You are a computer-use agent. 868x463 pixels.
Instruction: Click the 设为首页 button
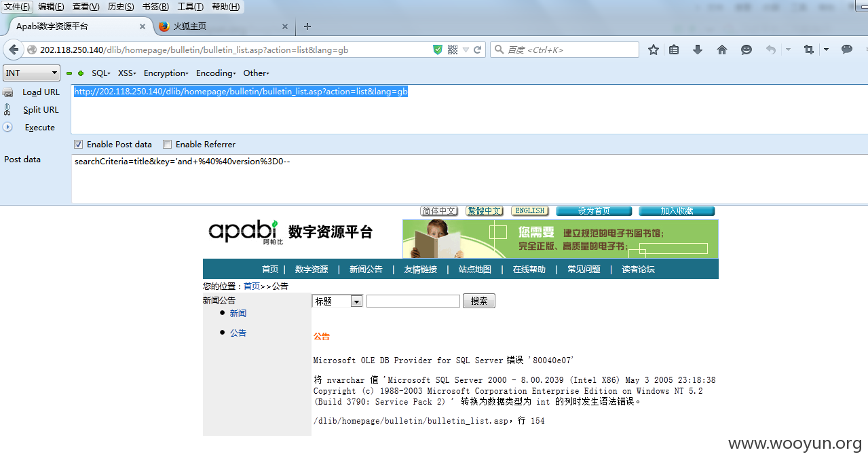pos(594,211)
